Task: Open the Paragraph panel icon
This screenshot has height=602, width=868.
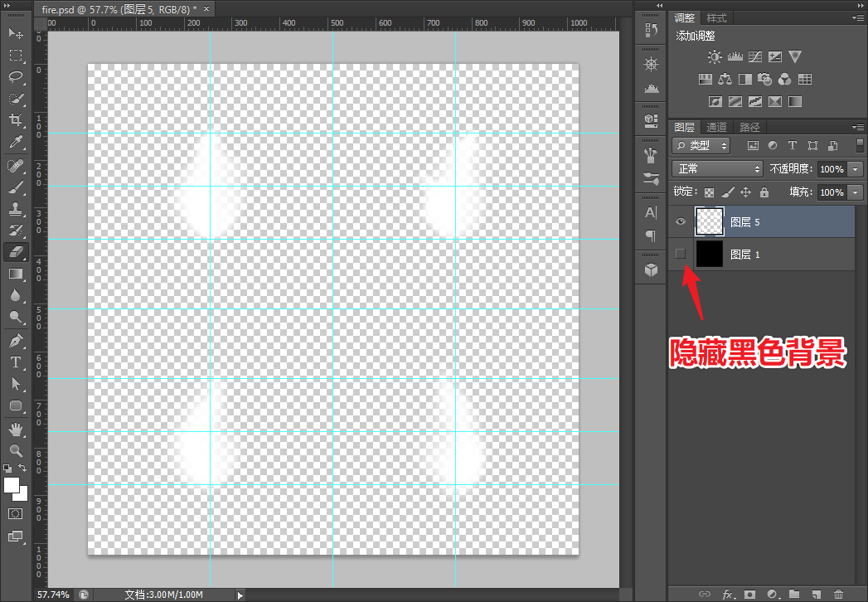Action: pyautogui.click(x=651, y=236)
